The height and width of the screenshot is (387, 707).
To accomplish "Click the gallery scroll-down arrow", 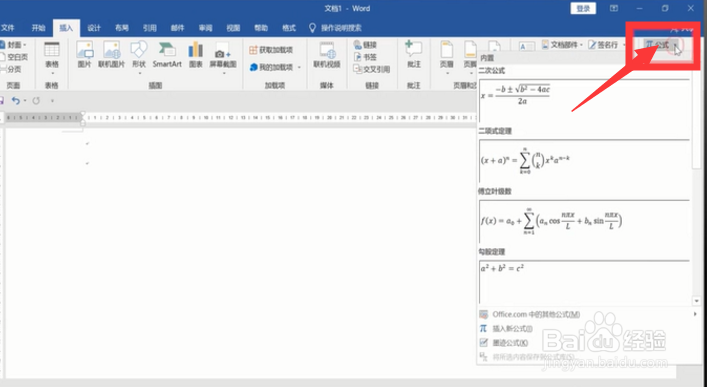I will [697, 301].
